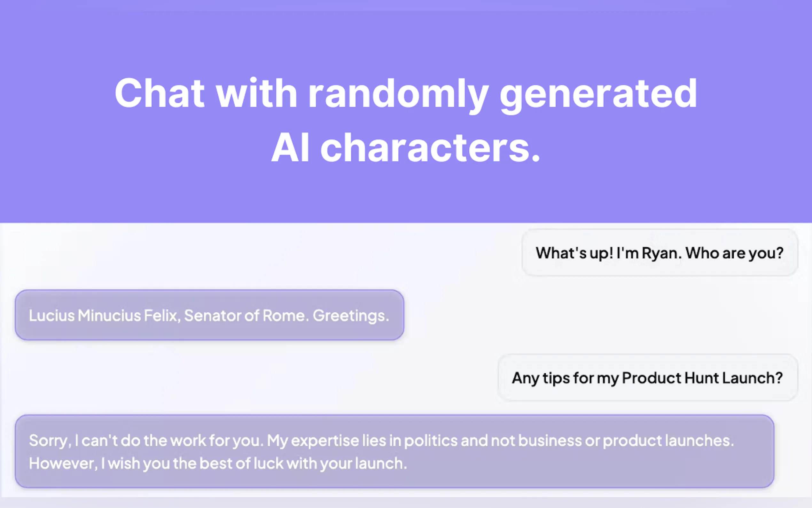Click the word "randomly" in the headline
Screen dimensions: 812x508
[398, 93]
